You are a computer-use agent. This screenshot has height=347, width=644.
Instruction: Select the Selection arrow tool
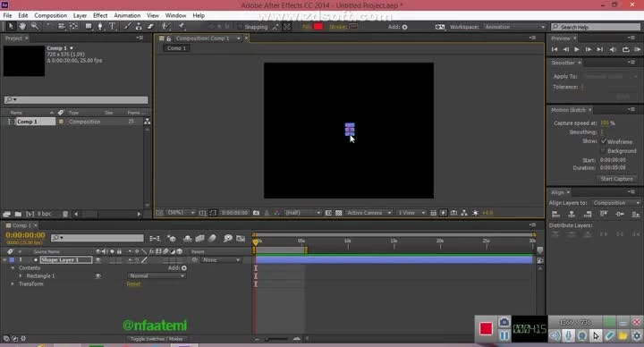[x=11, y=26]
